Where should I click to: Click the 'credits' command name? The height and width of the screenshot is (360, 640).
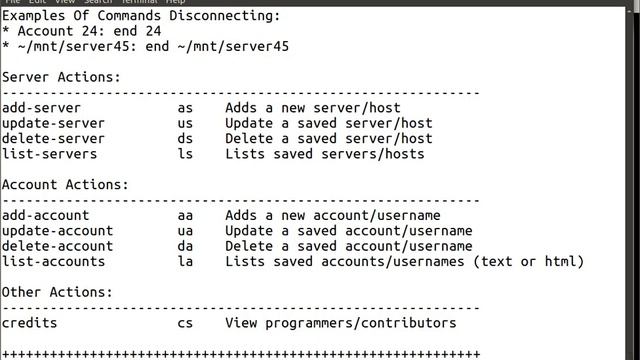click(x=29, y=323)
